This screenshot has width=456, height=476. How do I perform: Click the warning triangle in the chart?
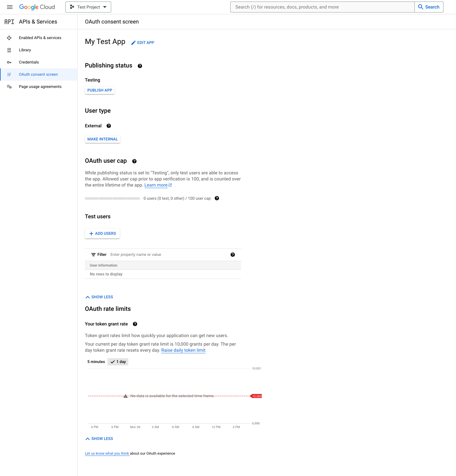click(x=126, y=396)
